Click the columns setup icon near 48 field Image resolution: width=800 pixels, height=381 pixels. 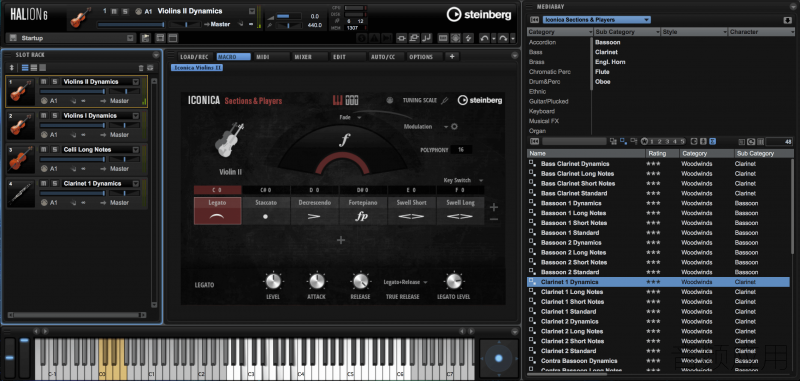coord(760,142)
